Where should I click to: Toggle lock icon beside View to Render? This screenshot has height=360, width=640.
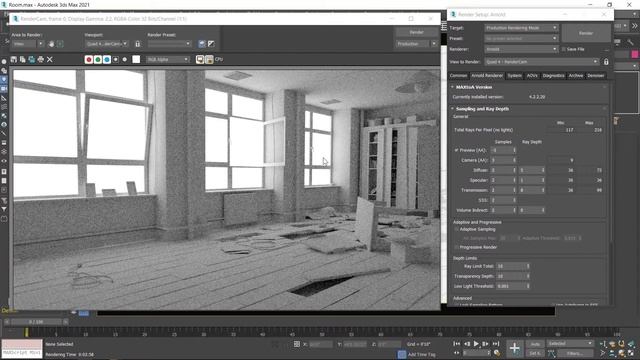point(606,62)
